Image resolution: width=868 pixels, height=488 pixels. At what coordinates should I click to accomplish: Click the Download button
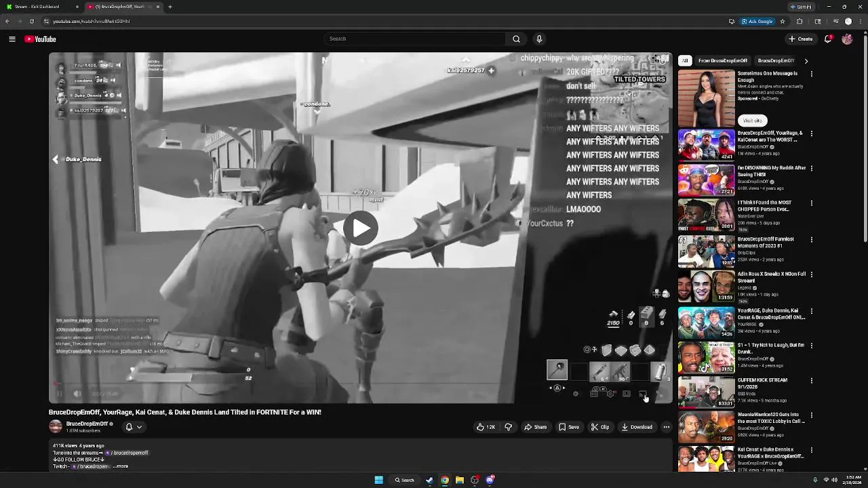637,427
